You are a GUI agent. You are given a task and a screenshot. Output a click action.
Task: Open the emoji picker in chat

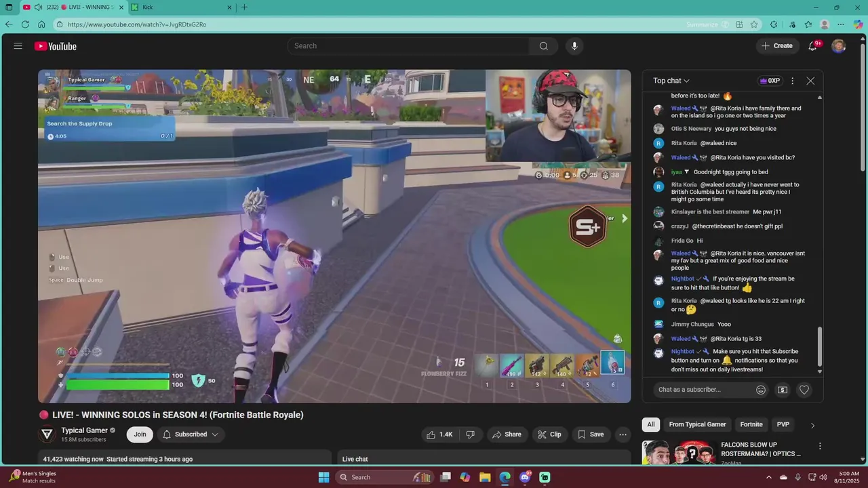pyautogui.click(x=761, y=390)
